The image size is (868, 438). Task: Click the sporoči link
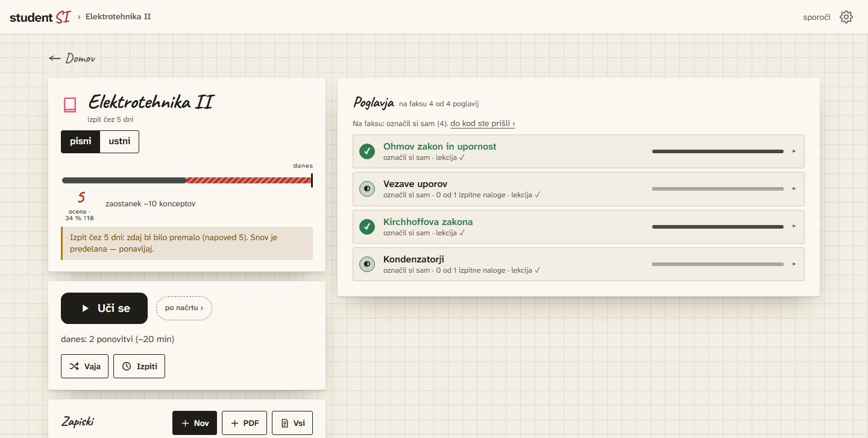[817, 17]
